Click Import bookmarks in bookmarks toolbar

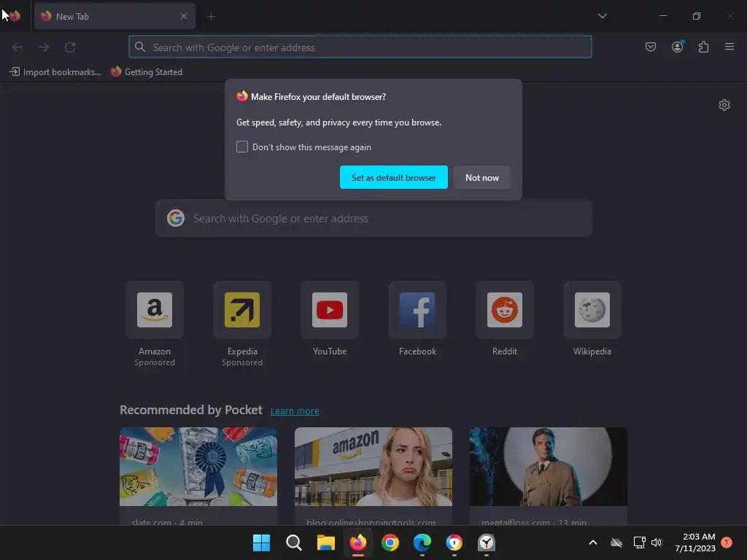(55, 72)
